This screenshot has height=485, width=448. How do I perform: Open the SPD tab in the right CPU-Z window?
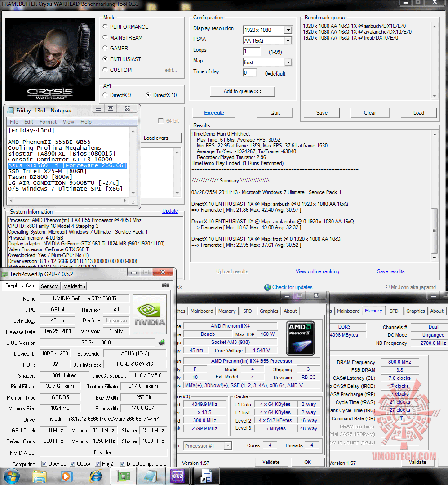pos(394,311)
